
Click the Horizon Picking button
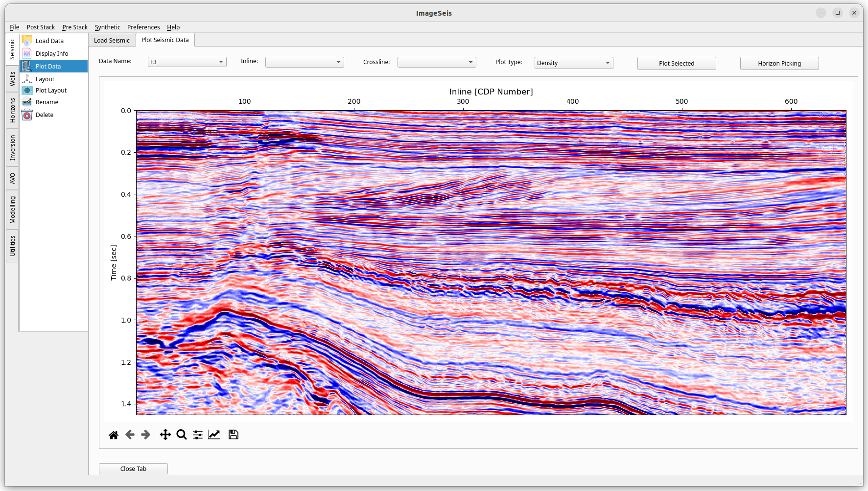(x=779, y=64)
